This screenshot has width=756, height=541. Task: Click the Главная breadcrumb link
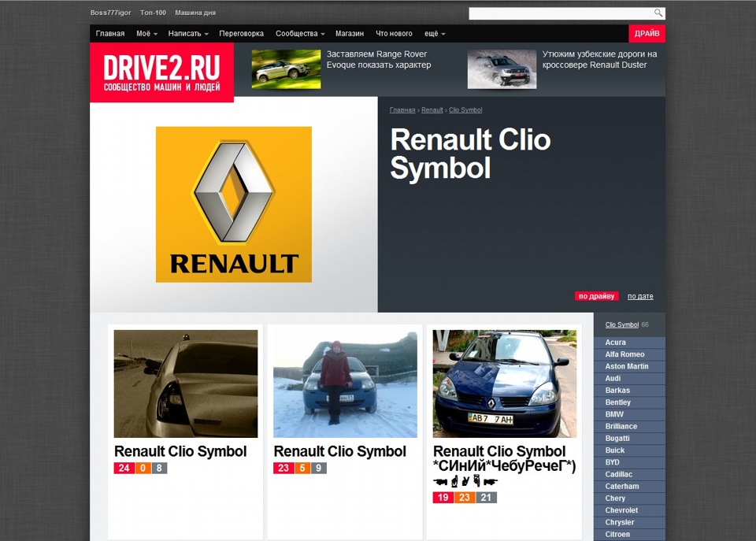402,110
